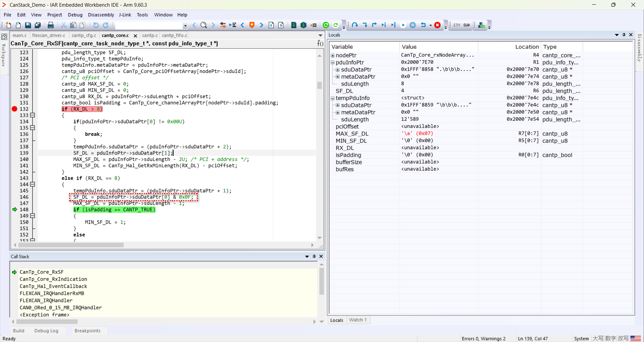Screen dimensions: 644x342
Task: Collapse code fold at line 144
Action: point(33,184)
